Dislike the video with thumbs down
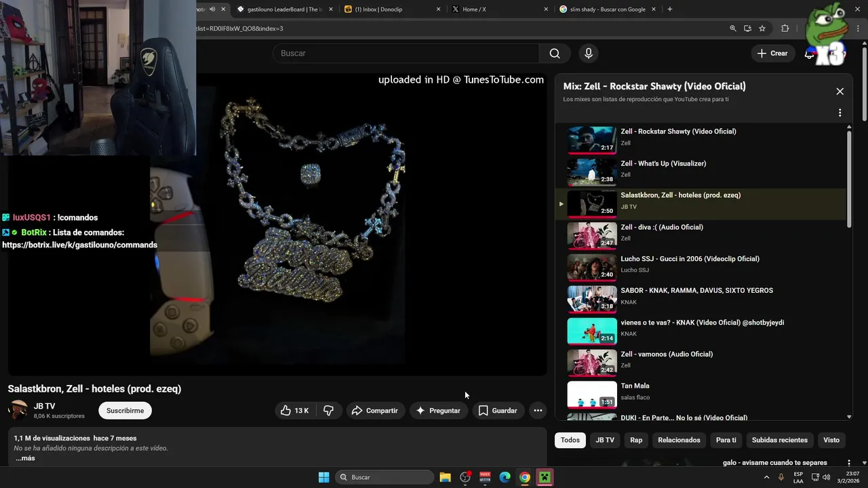The height and width of the screenshot is (488, 868). 329,411
